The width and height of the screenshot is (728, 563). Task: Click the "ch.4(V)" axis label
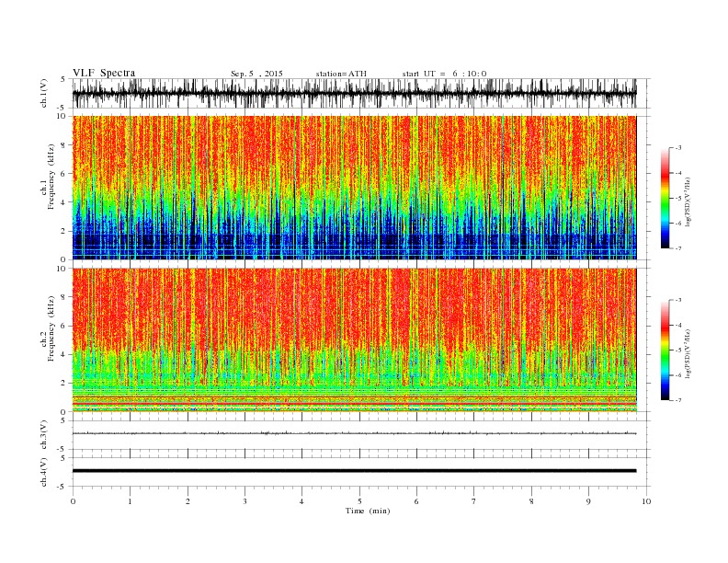pos(44,472)
